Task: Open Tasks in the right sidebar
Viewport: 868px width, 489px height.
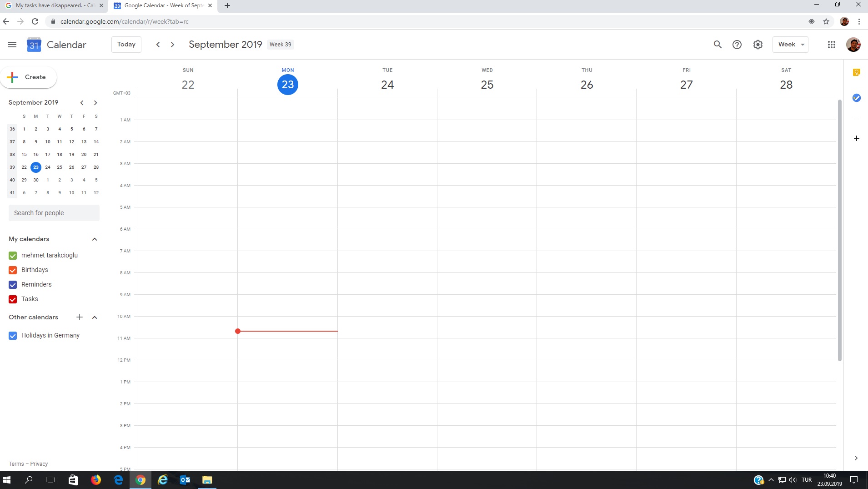Action: (857, 98)
